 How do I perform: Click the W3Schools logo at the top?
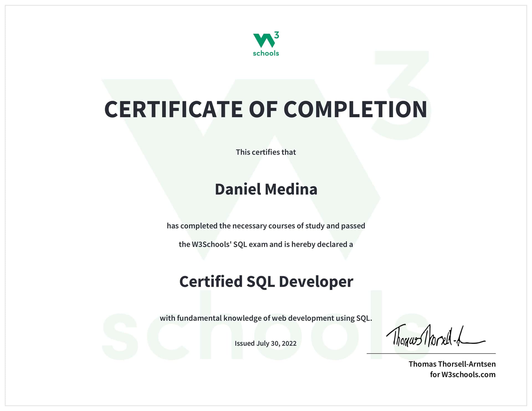point(265,43)
